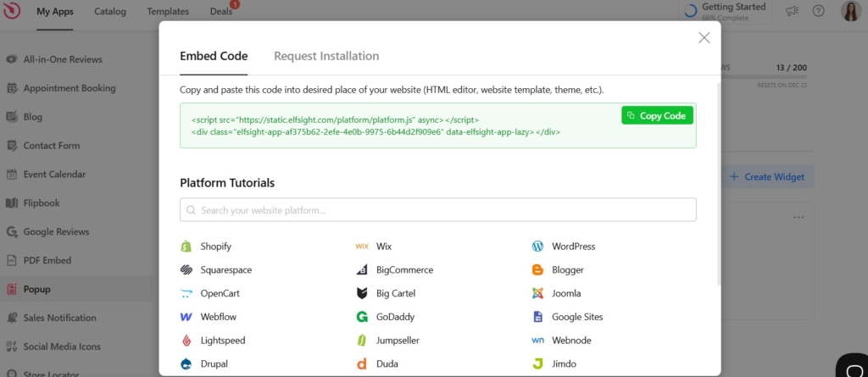Click the embed code snippet text
The image size is (868, 377).
click(376, 125)
